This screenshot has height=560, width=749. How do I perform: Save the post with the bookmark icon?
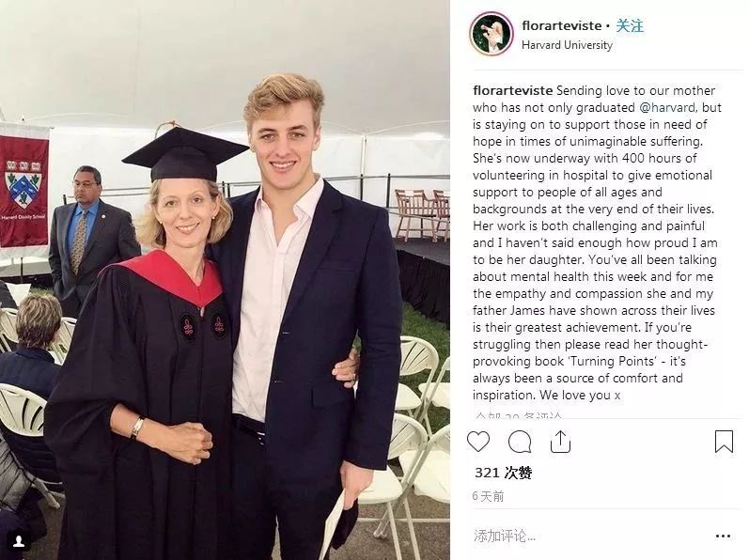(723, 442)
